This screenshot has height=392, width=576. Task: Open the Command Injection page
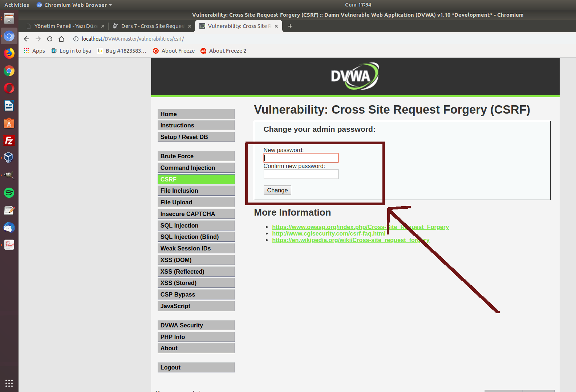(196, 168)
